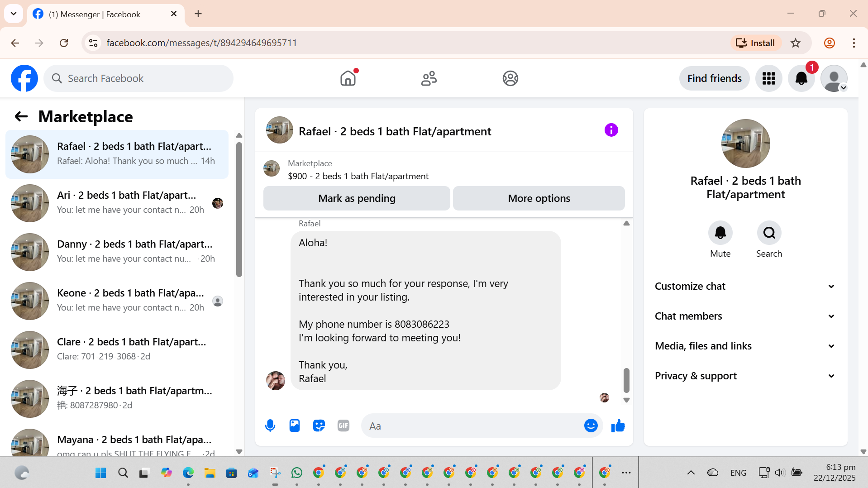
Task: Open ENG language indicator in tray
Action: (x=738, y=473)
